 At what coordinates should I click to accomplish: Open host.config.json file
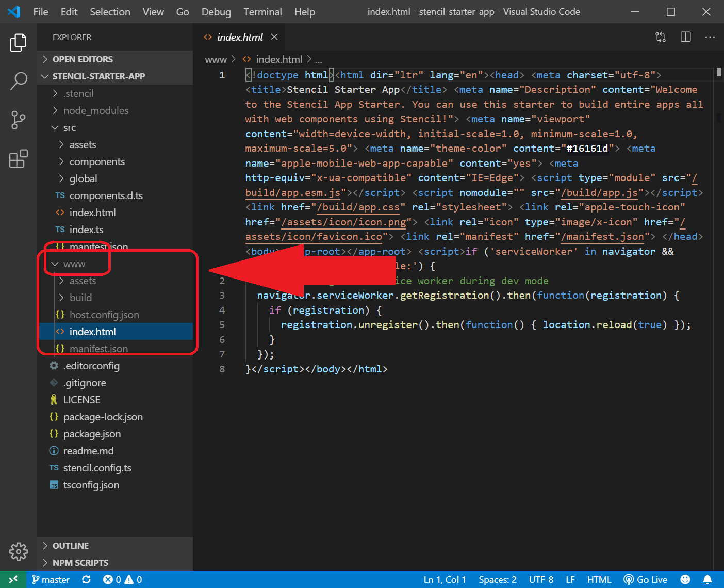(116, 315)
